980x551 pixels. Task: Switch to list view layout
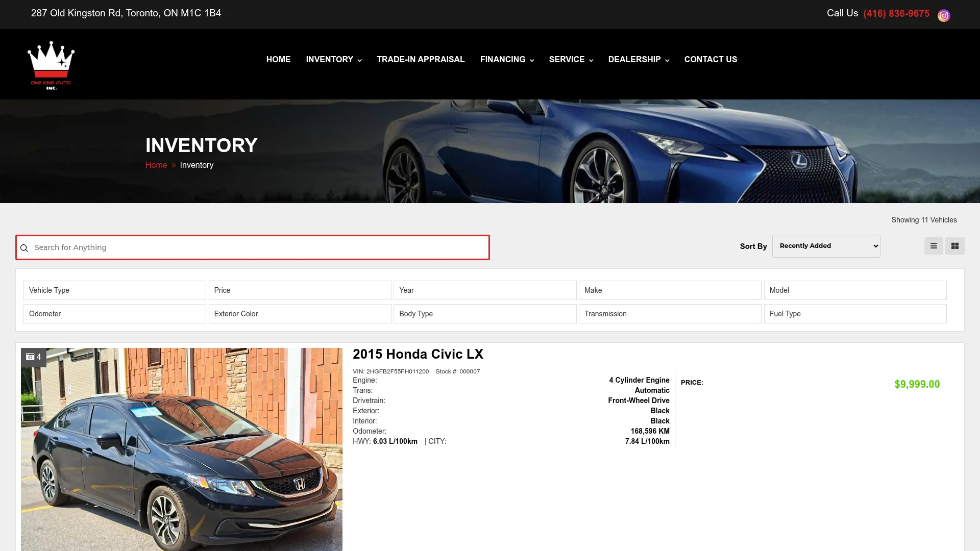click(x=934, y=246)
